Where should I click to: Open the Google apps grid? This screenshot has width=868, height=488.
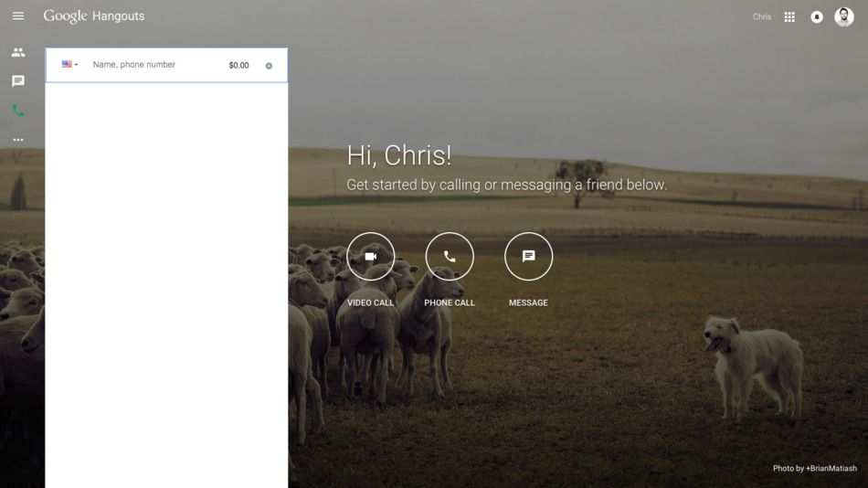coord(789,17)
